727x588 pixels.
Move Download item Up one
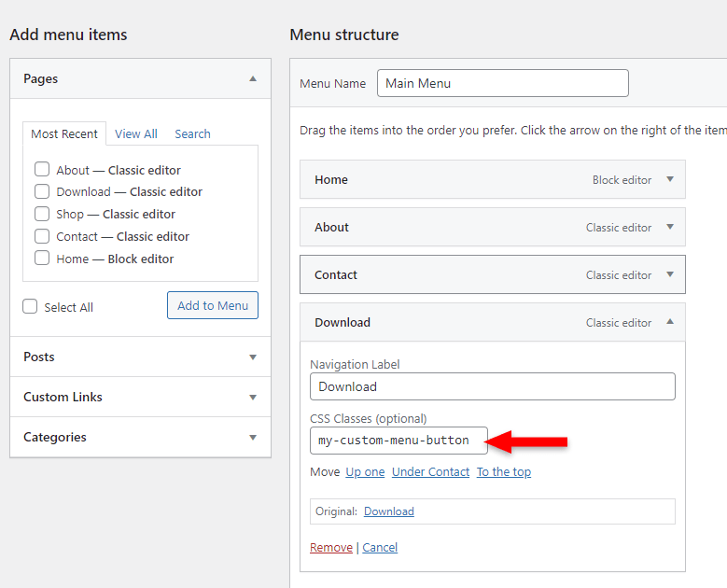[365, 471]
